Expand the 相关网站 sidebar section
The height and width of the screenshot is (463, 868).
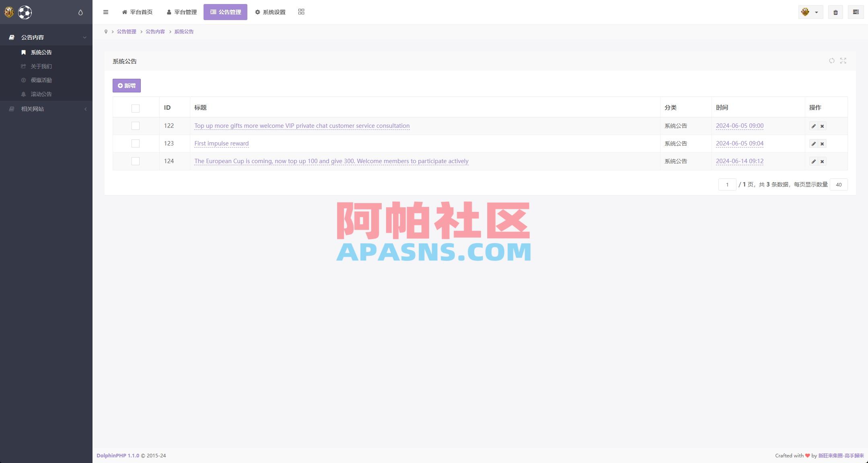pos(46,109)
